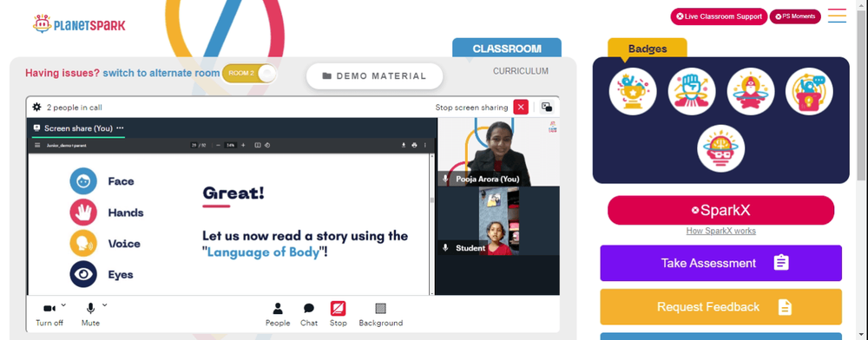
Task: Expand microphone options chevron
Action: (105, 304)
